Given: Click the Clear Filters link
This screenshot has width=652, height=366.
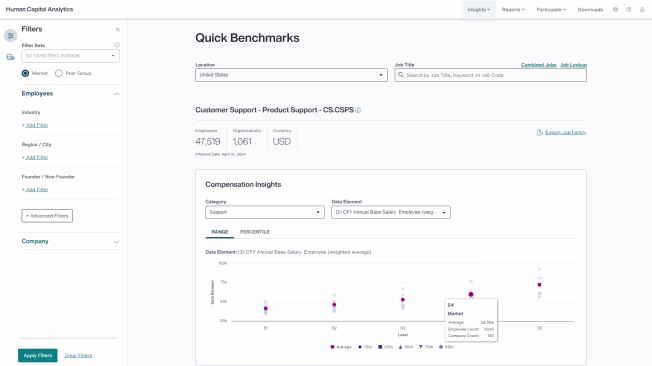Looking at the screenshot, I should click(x=78, y=356).
